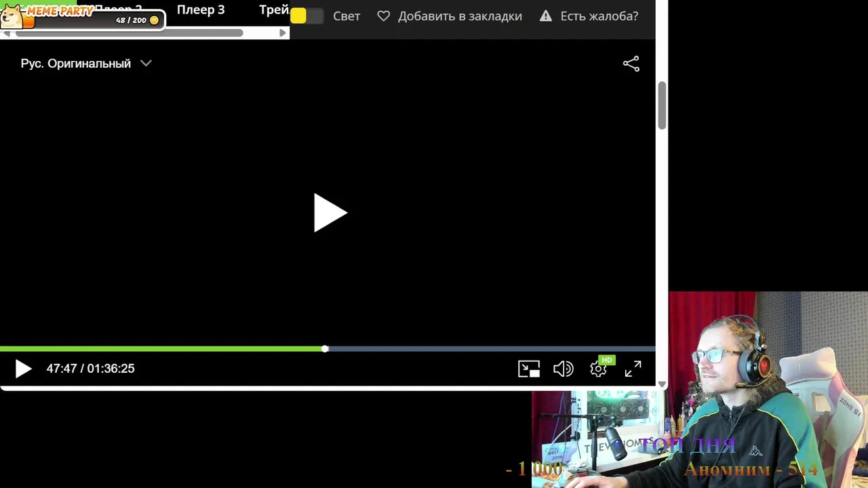Click the 48 / 200 coin counter
The height and width of the screenshot is (488, 868).
136,20
